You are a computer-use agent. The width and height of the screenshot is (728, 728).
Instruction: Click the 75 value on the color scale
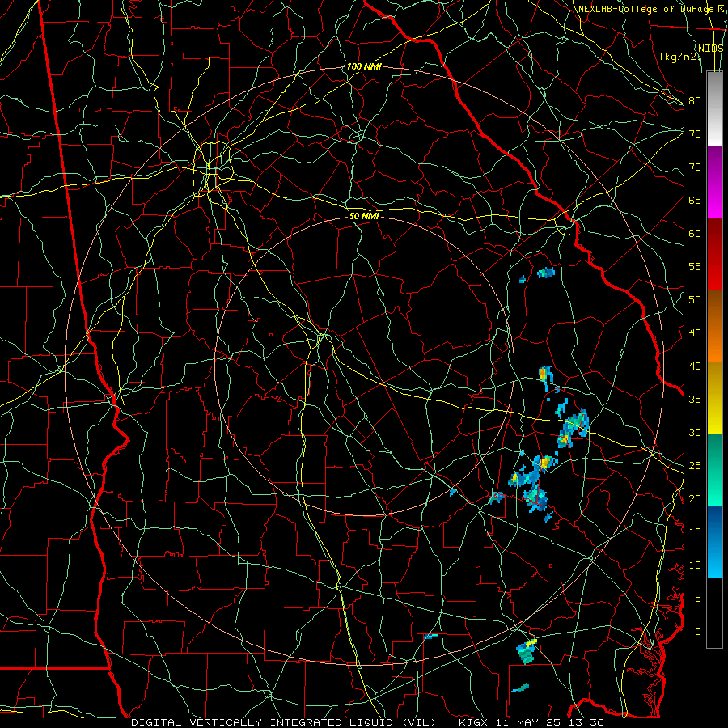pos(695,133)
